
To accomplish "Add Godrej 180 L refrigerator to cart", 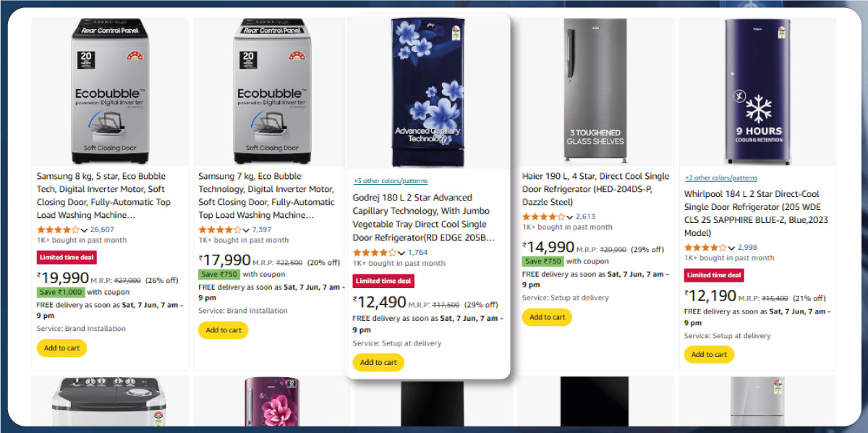I will click(x=378, y=362).
